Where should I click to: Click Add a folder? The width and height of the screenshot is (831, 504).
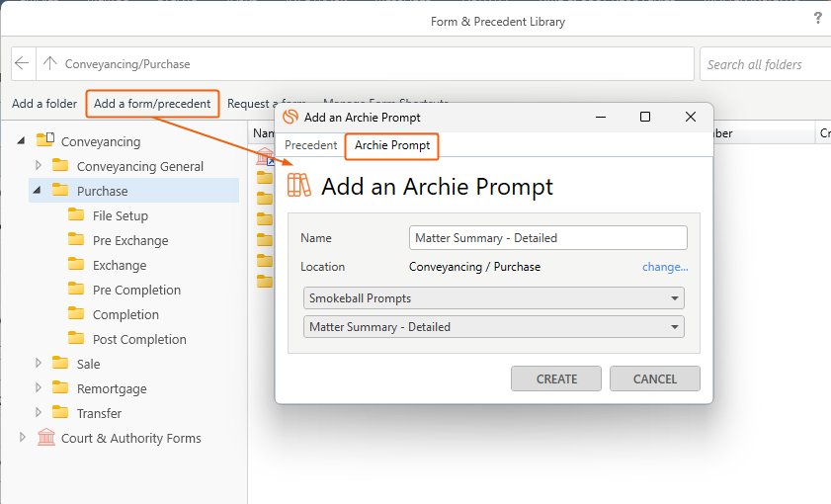click(44, 104)
